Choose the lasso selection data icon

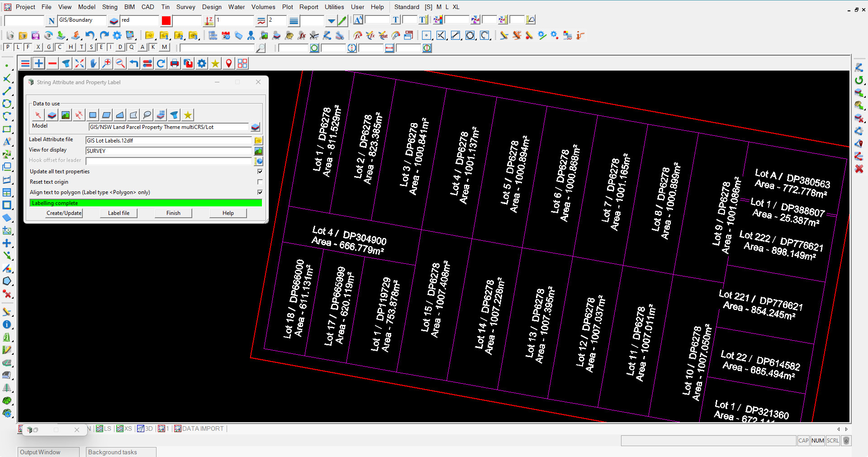coord(147,115)
